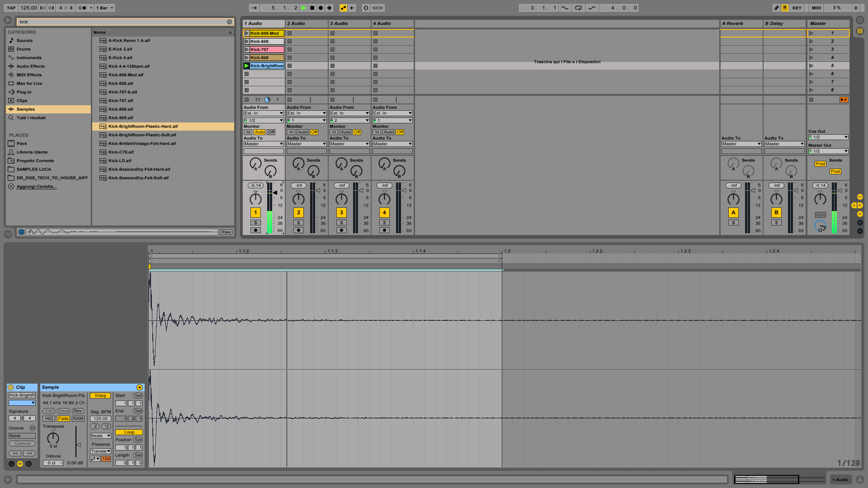The width and height of the screenshot is (868, 488).
Task: Arm the global record button
Action: 321,8
